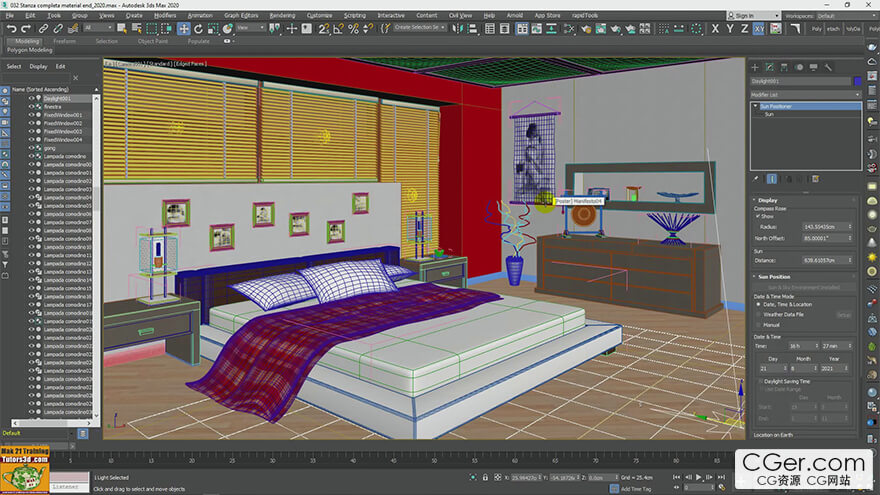Collapse the Sun Positioner stack entry
This screenshot has width=880, height=495.
tap(755, 106)
